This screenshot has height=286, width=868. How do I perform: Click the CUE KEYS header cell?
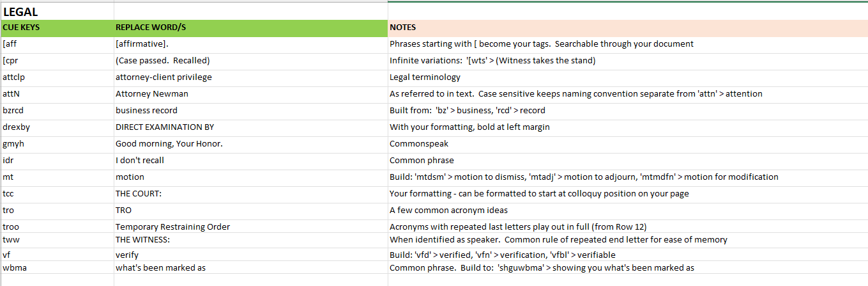(x=57, y=28)
